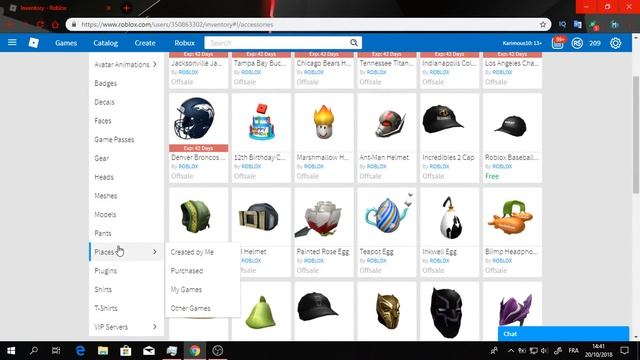The image size is (640, 360).
Task: Open the hamburger navigation menu
Action: click(12, 42)
